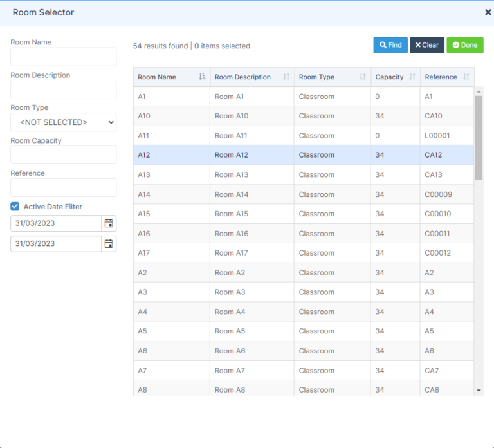The height and width of the screenshot is (448, 494).
Task: Sort table by Room Name column icon
Action: (202, 77)
